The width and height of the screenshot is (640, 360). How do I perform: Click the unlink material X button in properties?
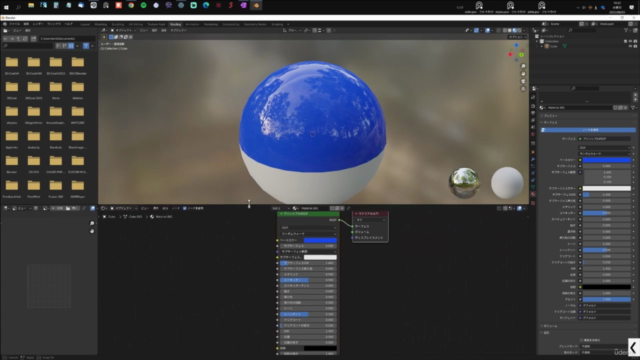click(x=625, y=108)
